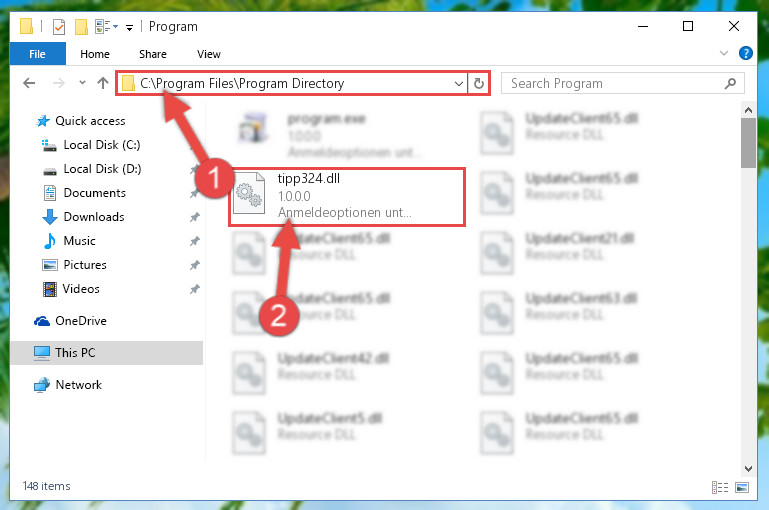Select the UpdateClient5.dll file

click(x=309, y=433)
